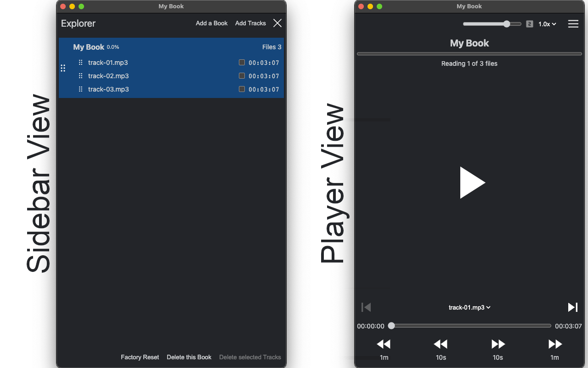Expand the track-01.mp3 track selector

[x=469, y=307]
